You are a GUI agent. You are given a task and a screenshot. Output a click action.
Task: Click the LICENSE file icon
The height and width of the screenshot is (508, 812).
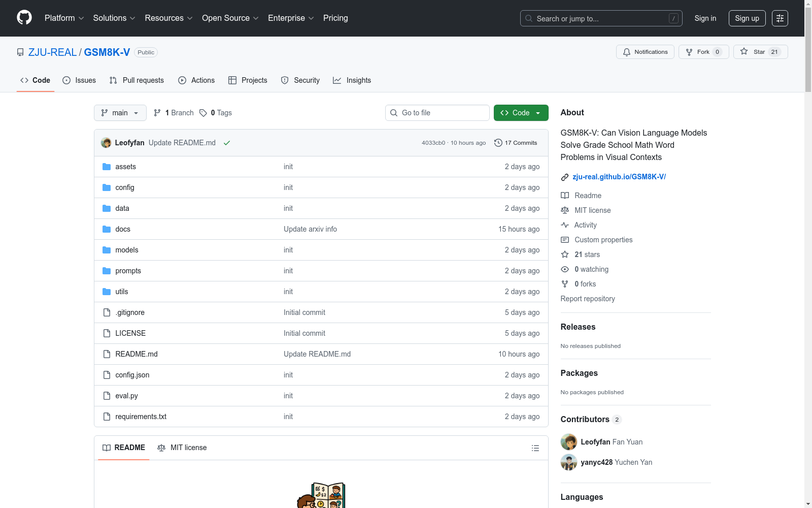click(107, 333)
